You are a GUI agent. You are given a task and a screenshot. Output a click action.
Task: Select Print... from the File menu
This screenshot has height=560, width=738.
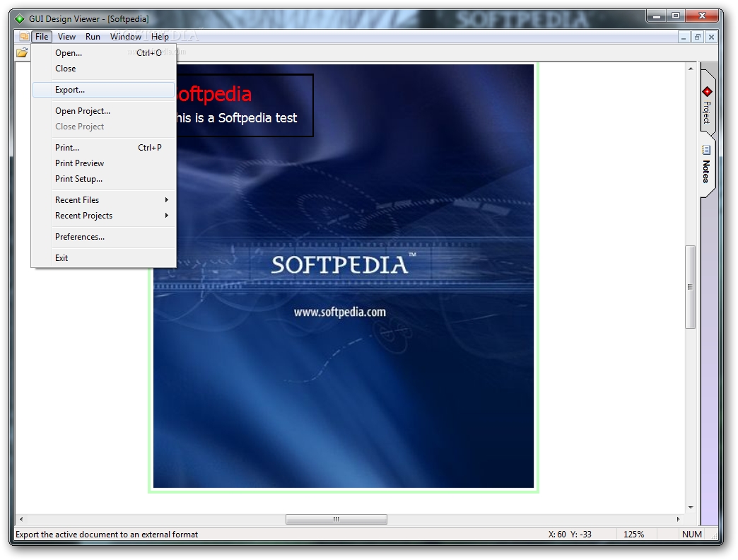(x=103, y=147)
